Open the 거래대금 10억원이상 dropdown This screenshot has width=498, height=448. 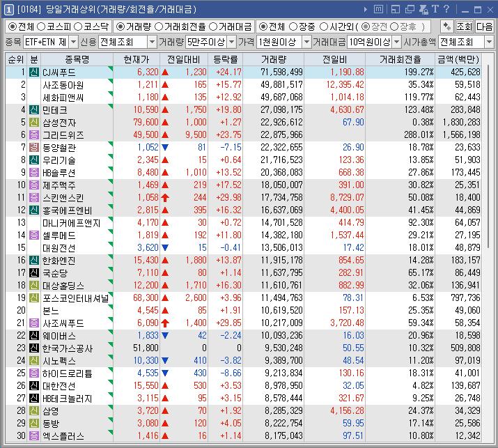(397, 42)
